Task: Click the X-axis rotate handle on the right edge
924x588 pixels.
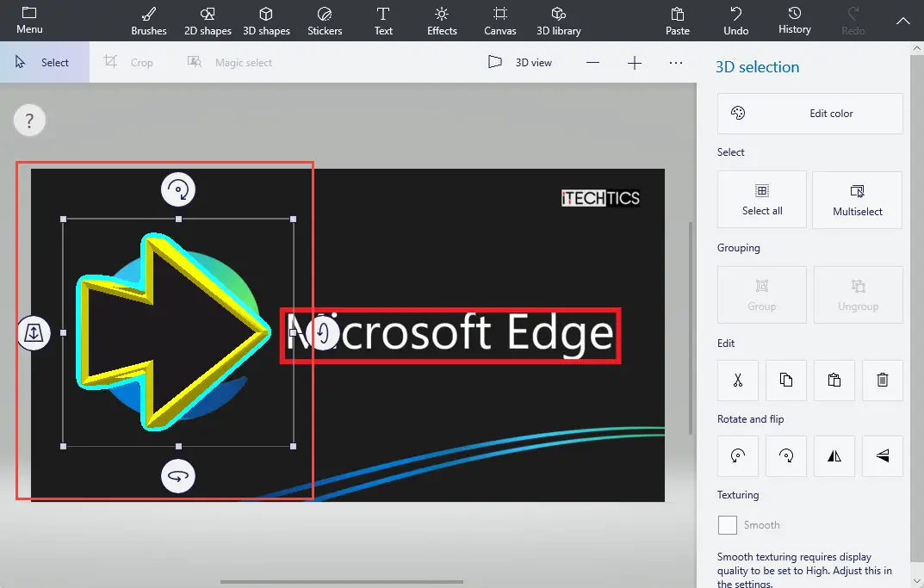Action: pos(322,333)
